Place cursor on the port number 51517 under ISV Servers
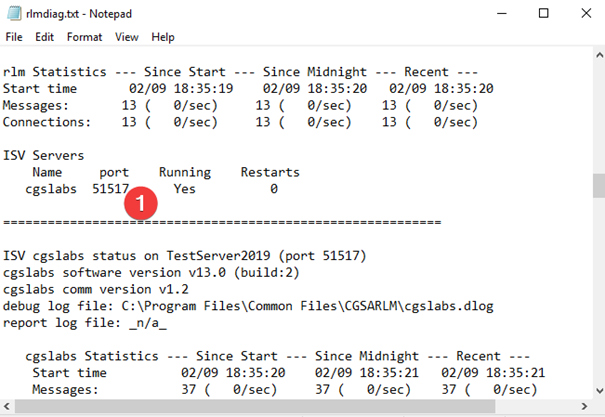This screenshot has height=417, width=605. pyautogui.click(x=110, y=188)
